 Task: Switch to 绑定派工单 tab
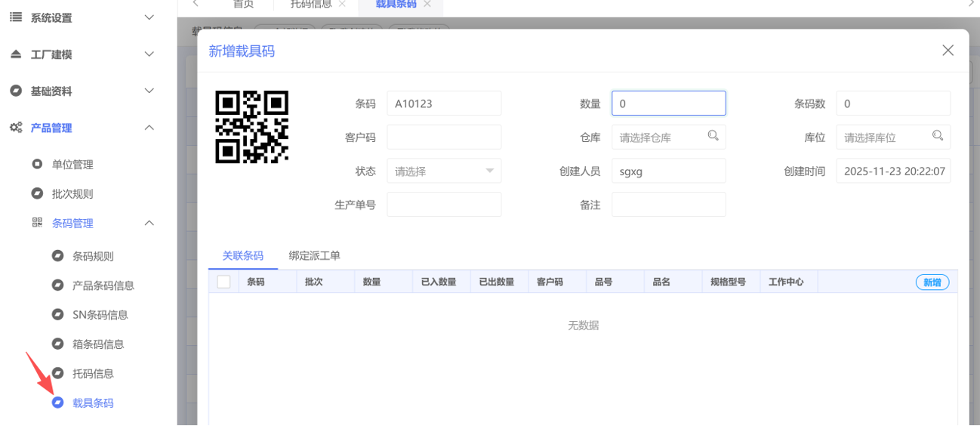pyautogui.click(x=314, y=256)
